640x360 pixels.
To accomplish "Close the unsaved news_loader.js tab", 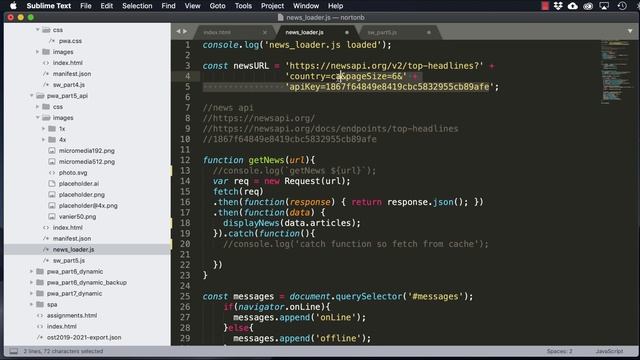I will 347,32.
